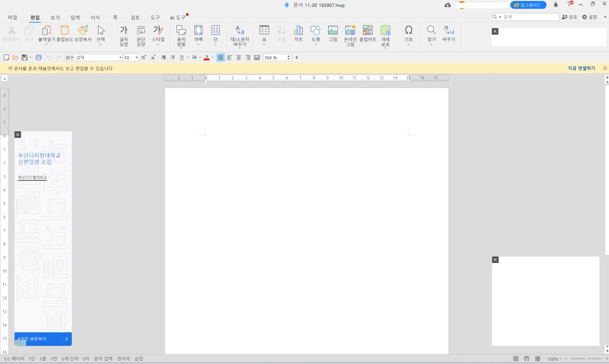Click the cloud upload icon in title bar
609x364 pixels.
click(x=448, y=5)
